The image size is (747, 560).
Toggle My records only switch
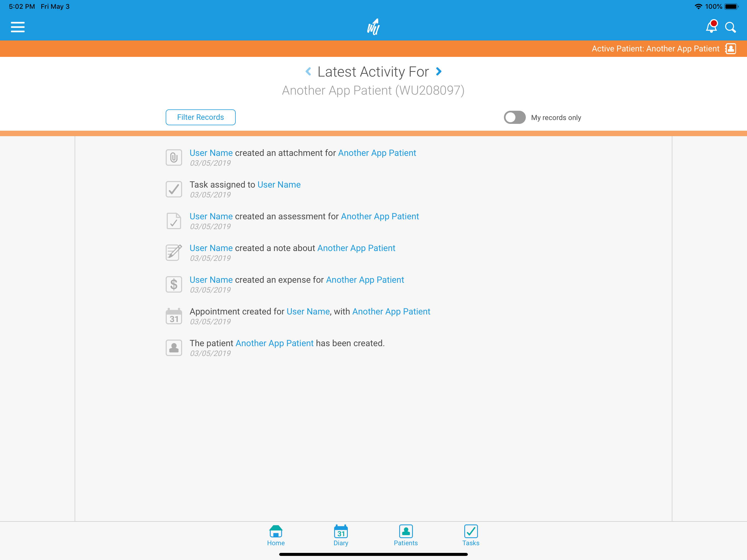pos(515,117)
